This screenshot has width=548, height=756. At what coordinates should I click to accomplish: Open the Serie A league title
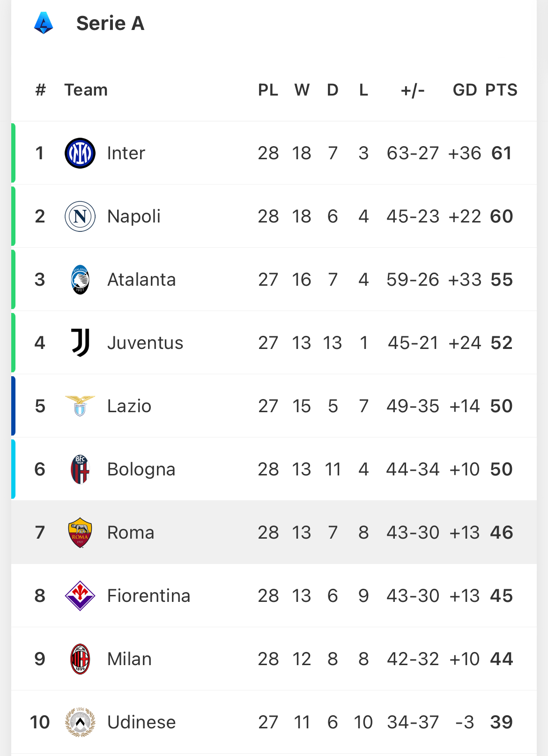coord(111,23)
